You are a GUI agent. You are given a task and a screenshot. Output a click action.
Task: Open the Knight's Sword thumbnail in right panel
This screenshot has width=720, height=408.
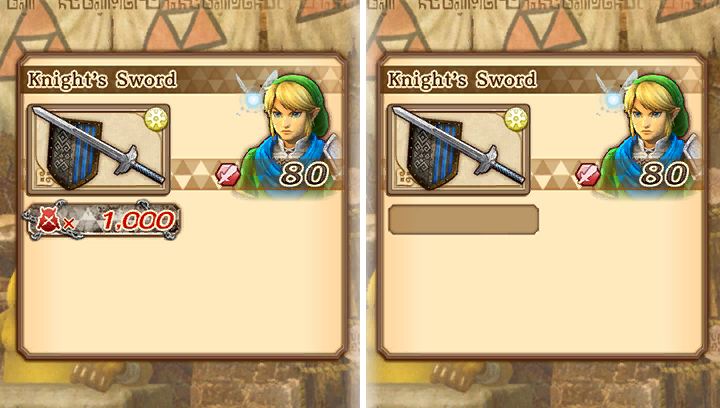point(458,150)
